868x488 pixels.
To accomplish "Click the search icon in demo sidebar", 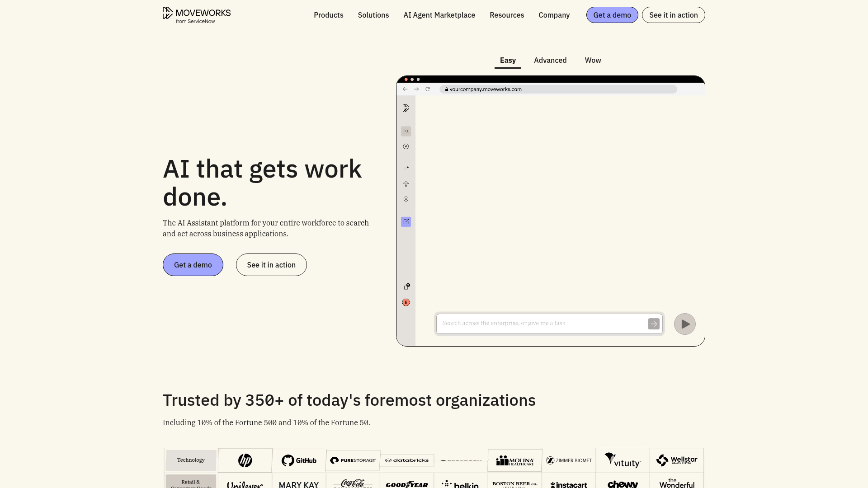I will pos(406,131).
